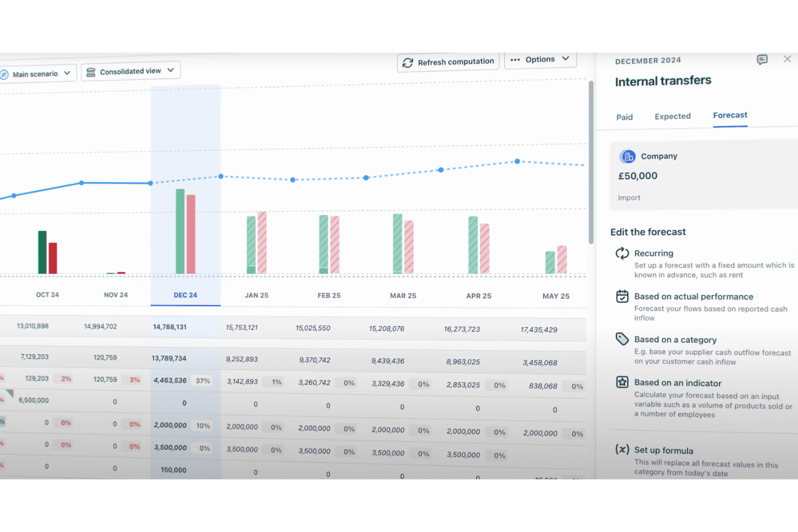The height and width of the screenshot is (532, 798).
Task: Select the Forecast tab
Action: pyautogui.click(x=730, y=115)
